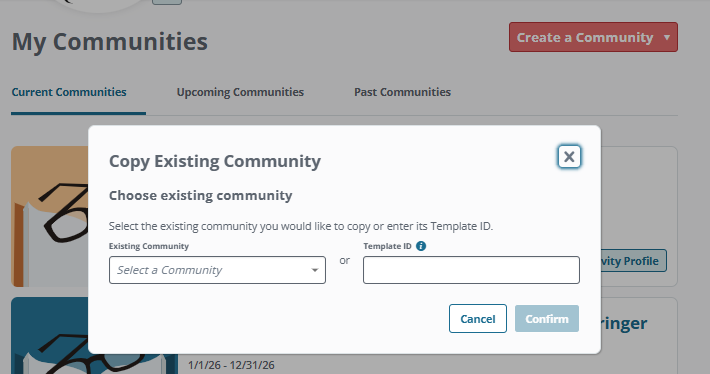Click the Choose existing community subheading
This screenshot has height=374, width=710.
[201, 196]
